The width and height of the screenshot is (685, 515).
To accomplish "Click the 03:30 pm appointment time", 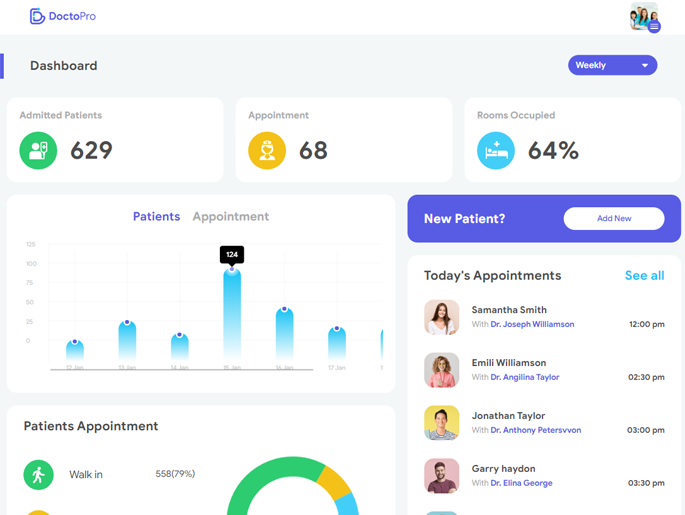I will (x=646, y=483).
